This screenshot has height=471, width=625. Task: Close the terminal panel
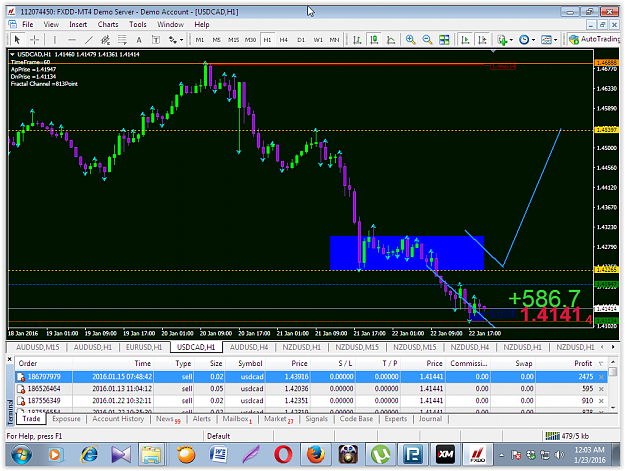point(10,359)
